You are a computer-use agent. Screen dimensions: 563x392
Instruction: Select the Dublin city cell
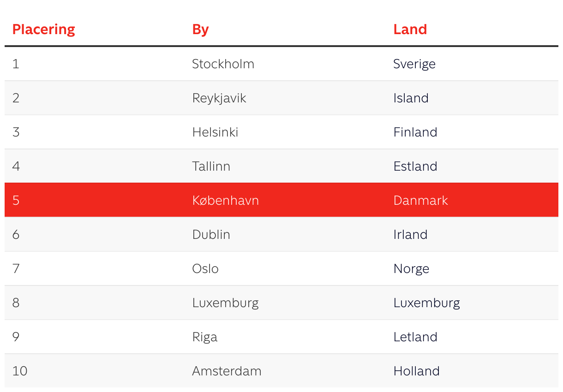click(211, 234)
